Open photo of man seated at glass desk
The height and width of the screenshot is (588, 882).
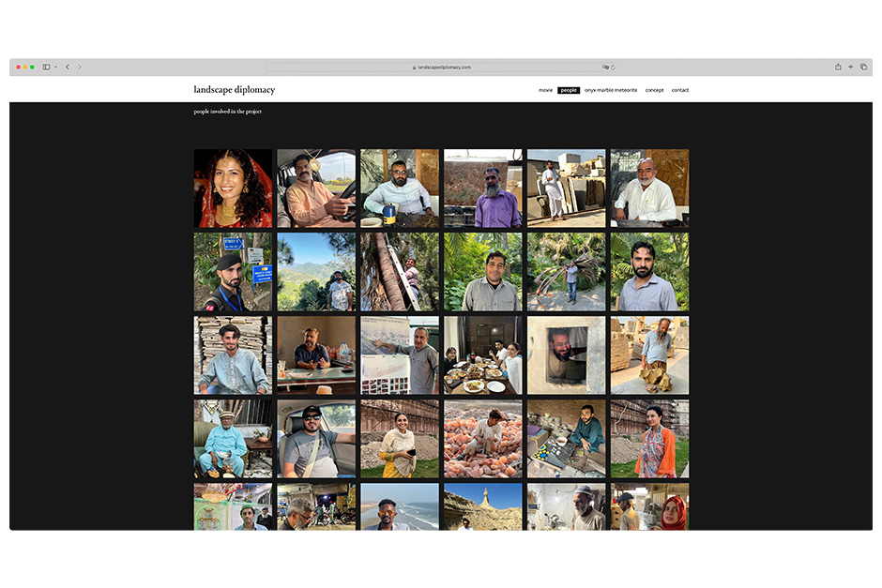pyautogui.click(x=316, y=355)
